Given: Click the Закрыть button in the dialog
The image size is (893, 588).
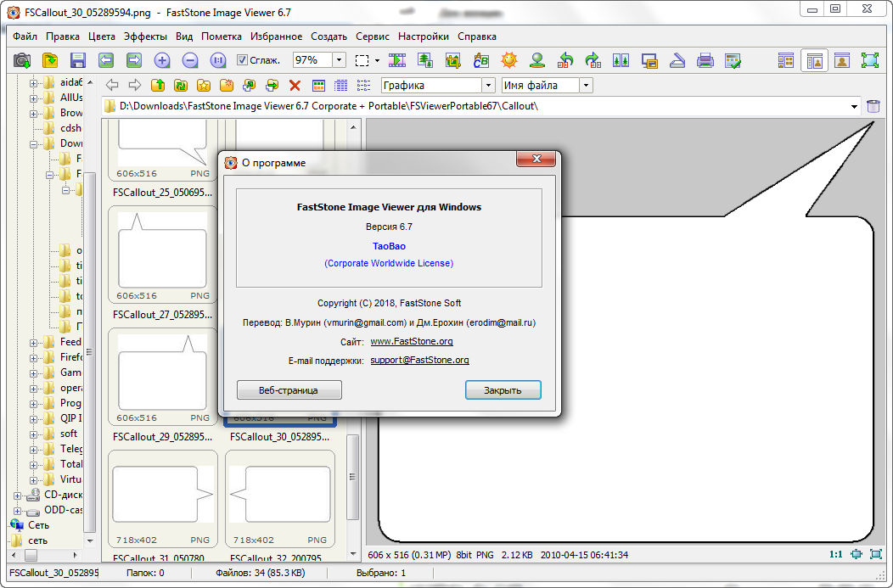Looking at the screenshot, I should click(x=503, y=390).
